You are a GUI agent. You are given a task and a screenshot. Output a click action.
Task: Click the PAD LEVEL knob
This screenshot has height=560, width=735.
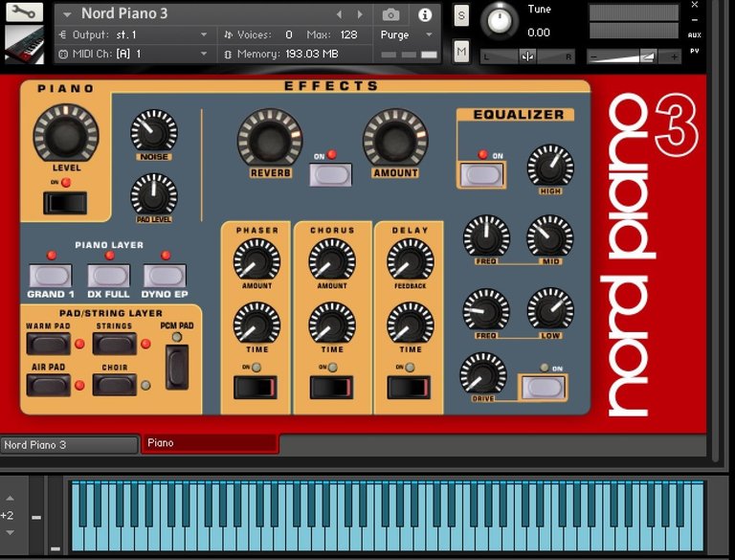(154, 195)
